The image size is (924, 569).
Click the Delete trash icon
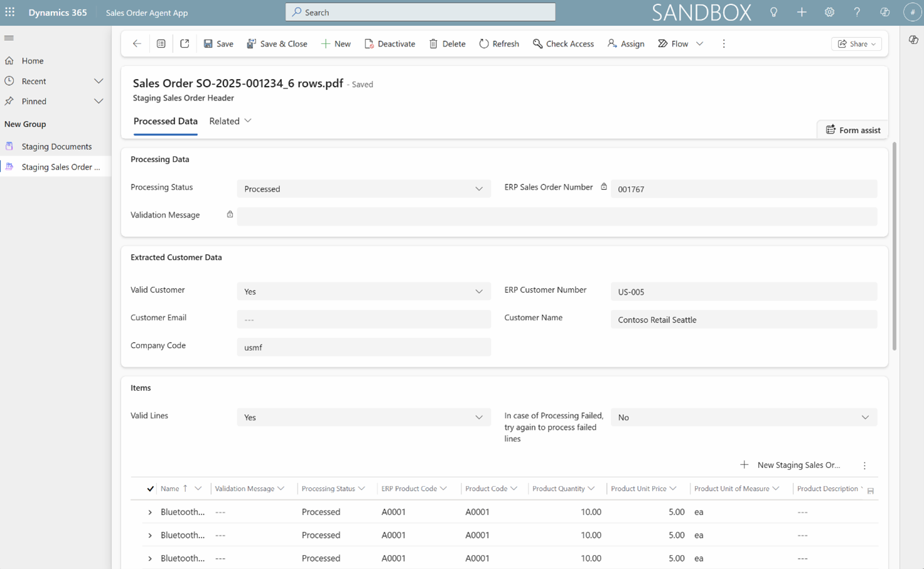click(x=447, y=43)
